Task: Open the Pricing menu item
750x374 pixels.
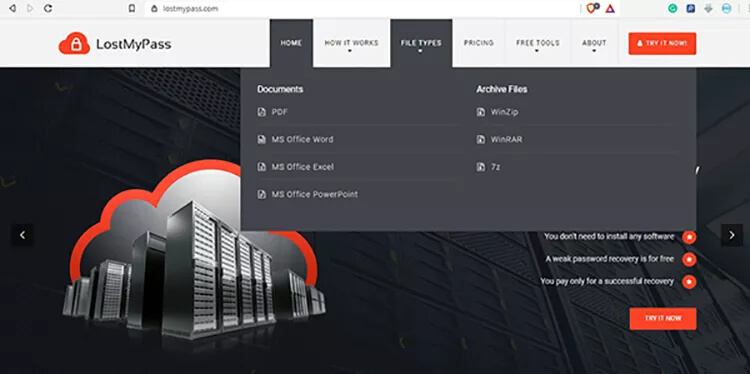Action: 479,43
